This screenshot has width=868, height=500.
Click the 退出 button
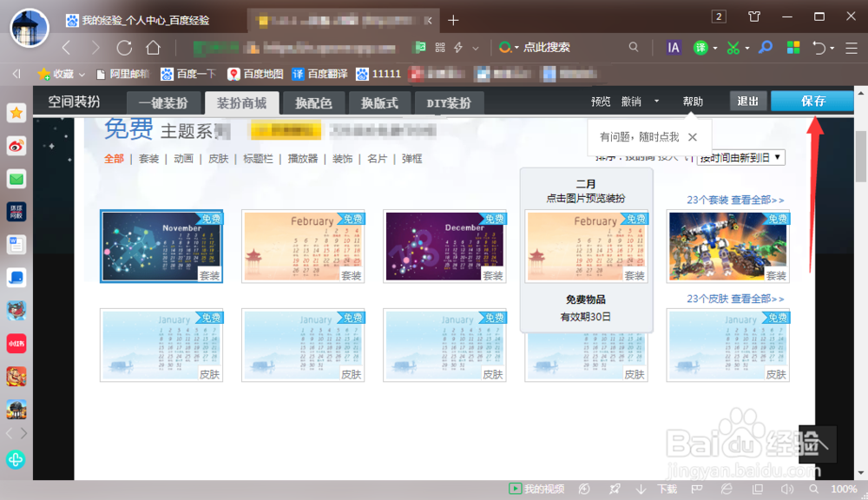pyautogui.click(x=748, y=101)
